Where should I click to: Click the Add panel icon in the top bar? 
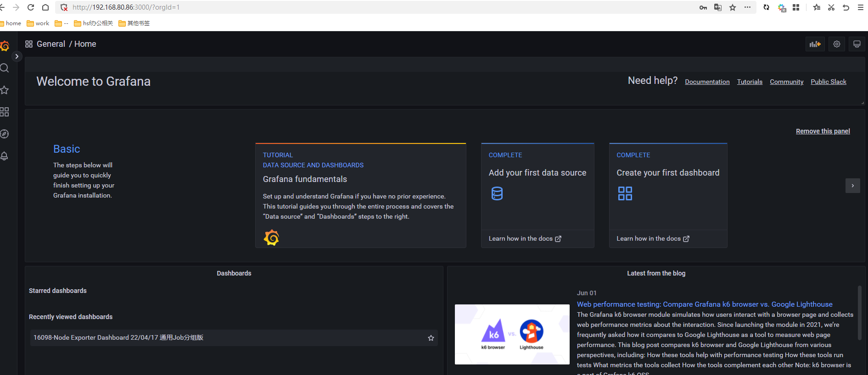[815, 44]
